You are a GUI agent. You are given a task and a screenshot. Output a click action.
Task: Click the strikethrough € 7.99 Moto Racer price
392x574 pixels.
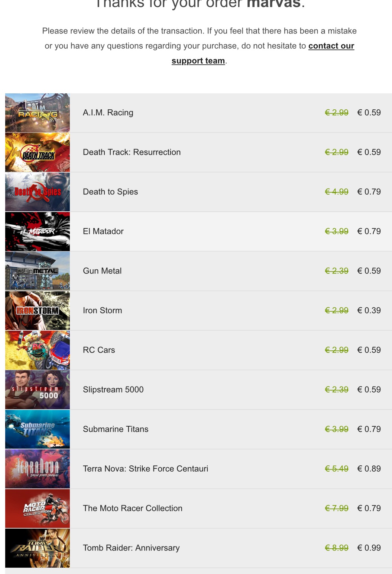point(337,508)
